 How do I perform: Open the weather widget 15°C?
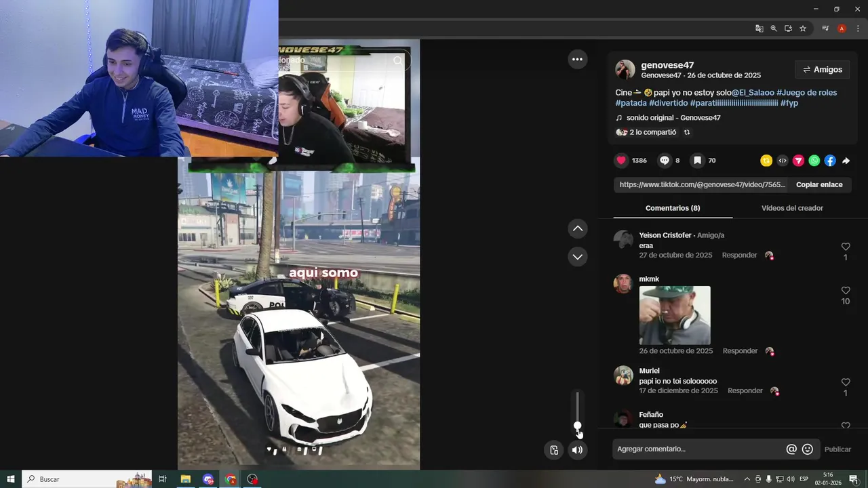694,479
